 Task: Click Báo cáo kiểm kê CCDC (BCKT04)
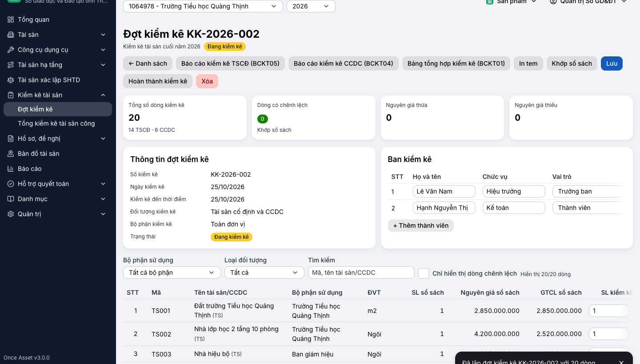[x=344, y=63]
